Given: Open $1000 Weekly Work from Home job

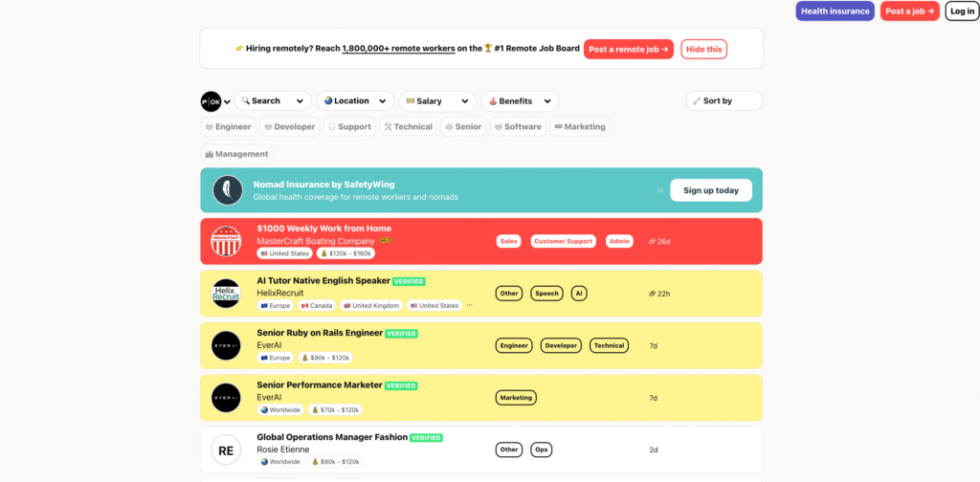Looking at the screenshot, I should coord(324,229).
